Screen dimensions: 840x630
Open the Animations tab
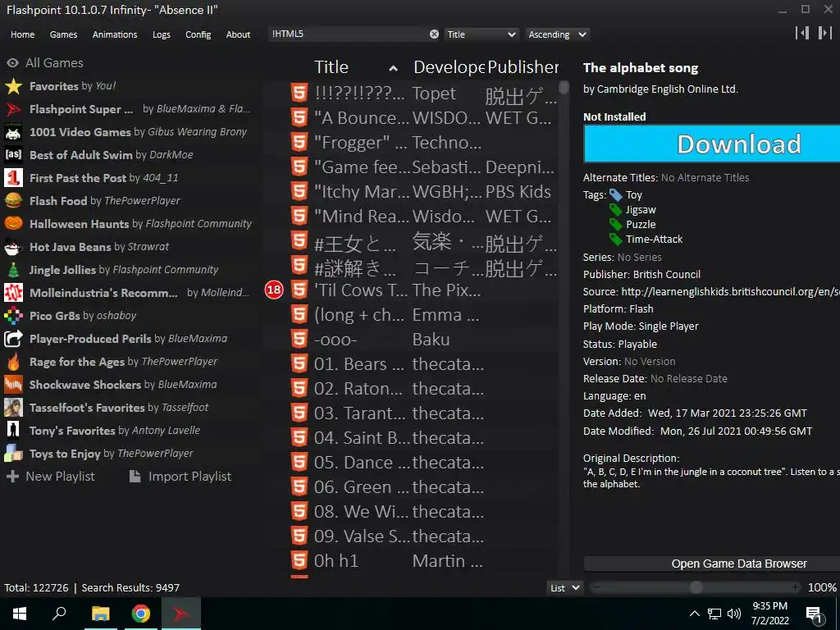(x=115, y=34)
